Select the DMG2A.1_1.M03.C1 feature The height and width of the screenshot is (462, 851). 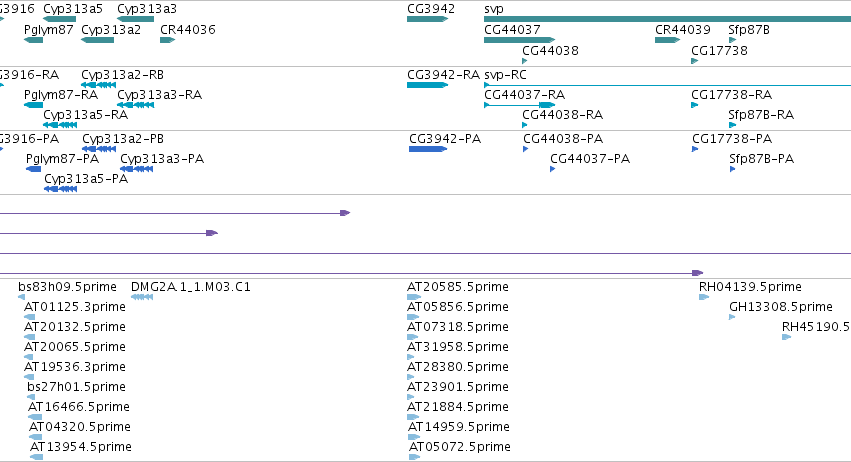tap(142, 297)
